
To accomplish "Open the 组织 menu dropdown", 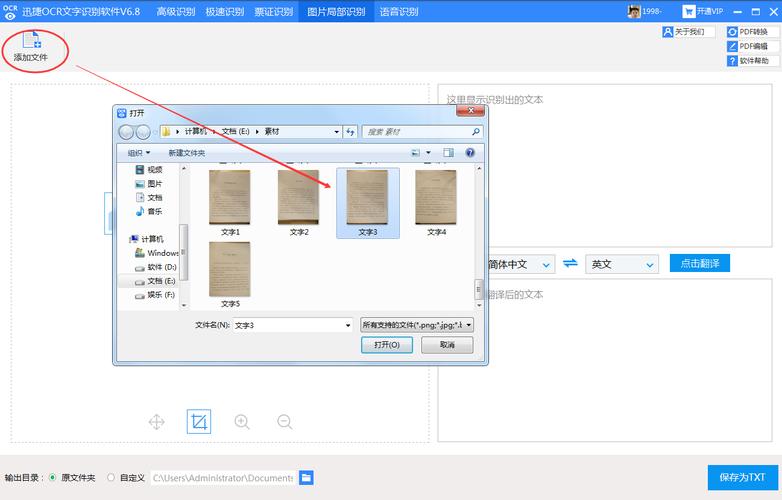I will (139, 153).
